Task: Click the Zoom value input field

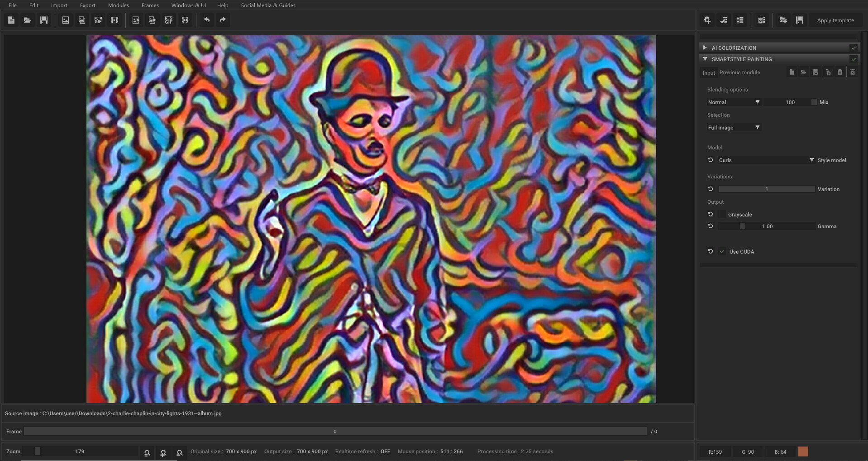Action: [80, 451]
